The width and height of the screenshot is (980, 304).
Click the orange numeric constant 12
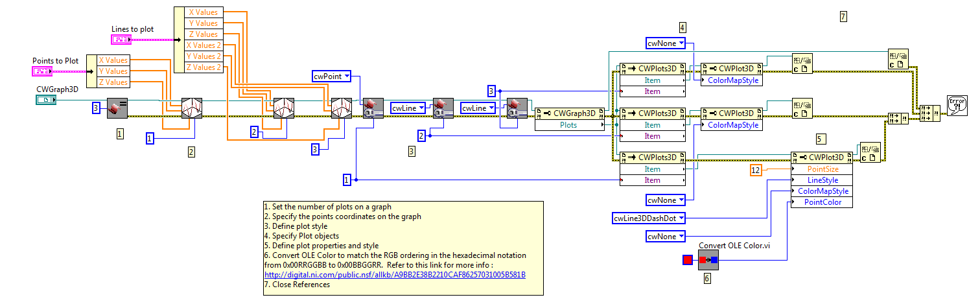[x=755, y=170]
